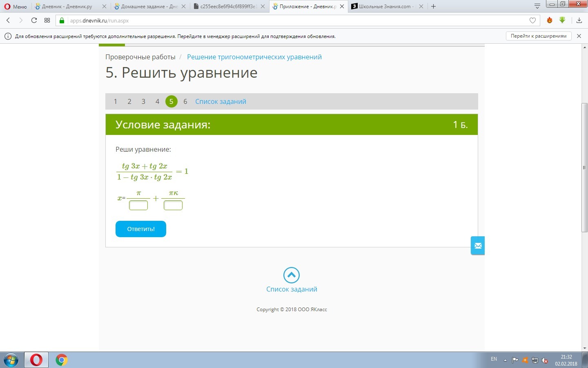Show hidden system tray icons
The height and width of the screenshot is (368, 588).
505,360
